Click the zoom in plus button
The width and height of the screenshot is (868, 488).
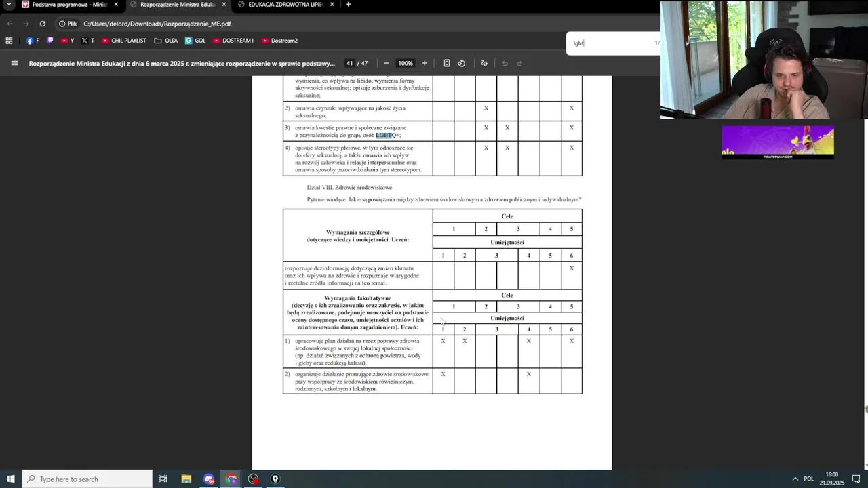point(425,63)
